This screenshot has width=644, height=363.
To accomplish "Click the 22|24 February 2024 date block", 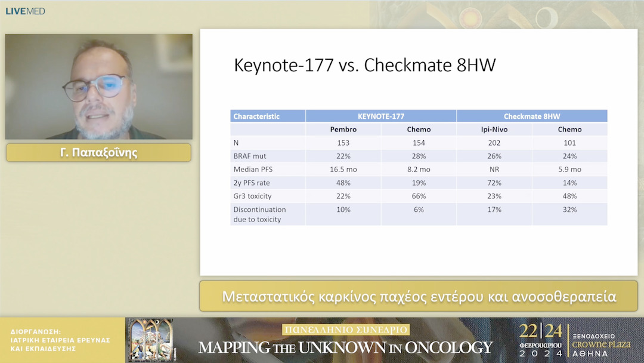I will pyautogui.click(x=540, y=340).
